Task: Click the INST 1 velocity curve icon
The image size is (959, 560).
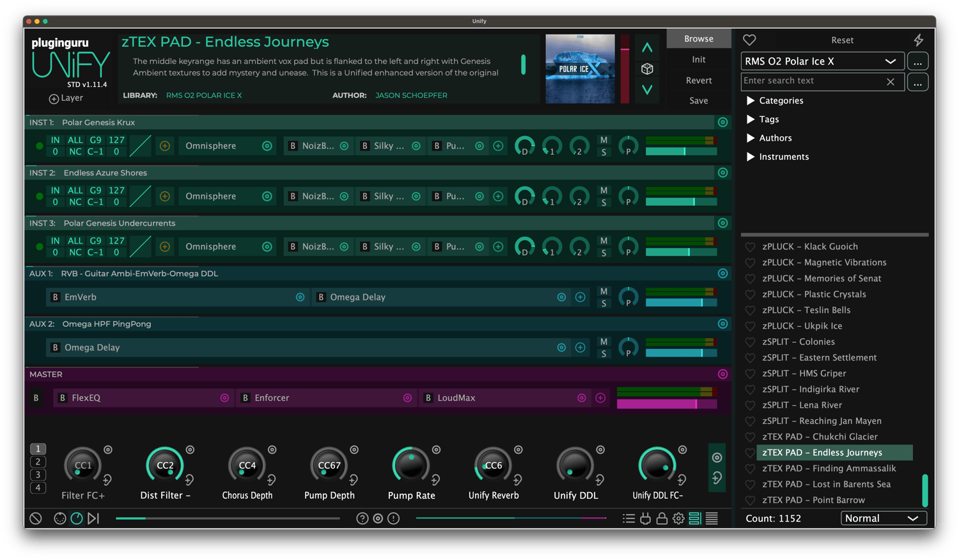Action: tap(140, 146)
